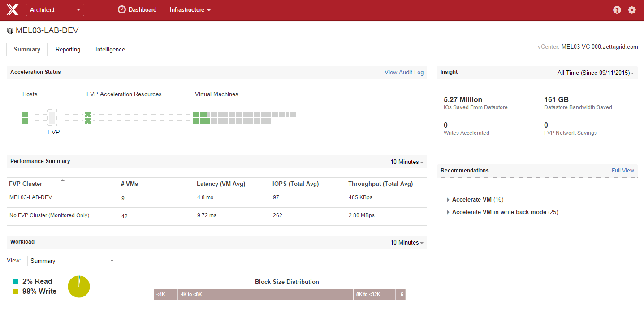The image size is (644, 309).
Task: Click the Dashboard gauge icon
Action: 122,9
